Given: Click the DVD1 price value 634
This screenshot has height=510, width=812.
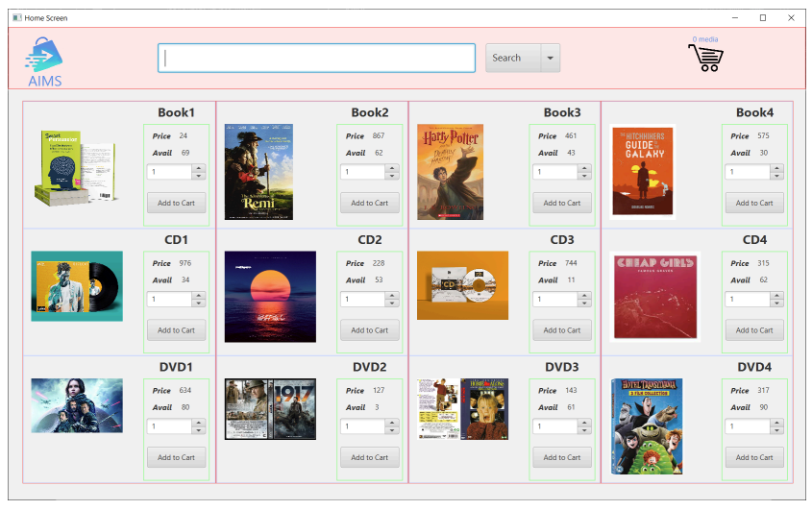Looking at the screenshot, I should click(185, 390).
